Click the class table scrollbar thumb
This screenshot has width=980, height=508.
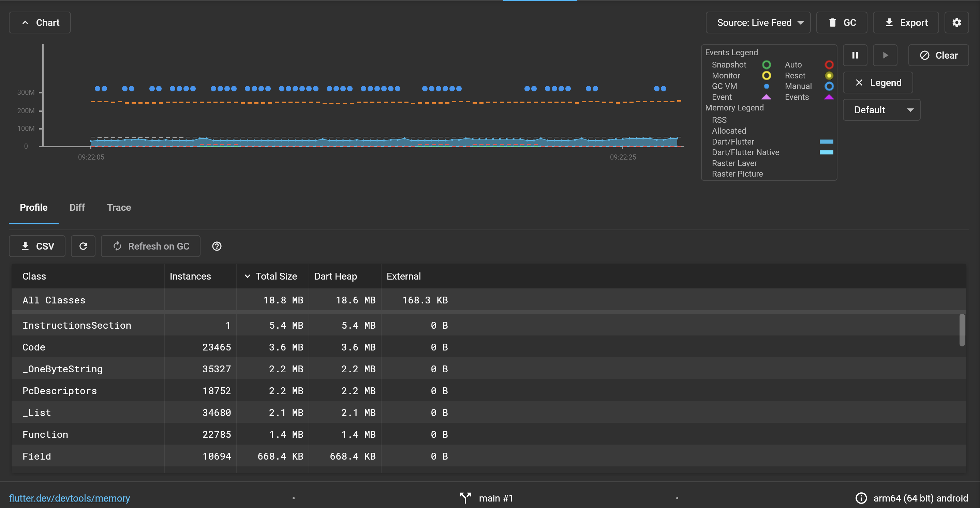(x=962, y=330)
